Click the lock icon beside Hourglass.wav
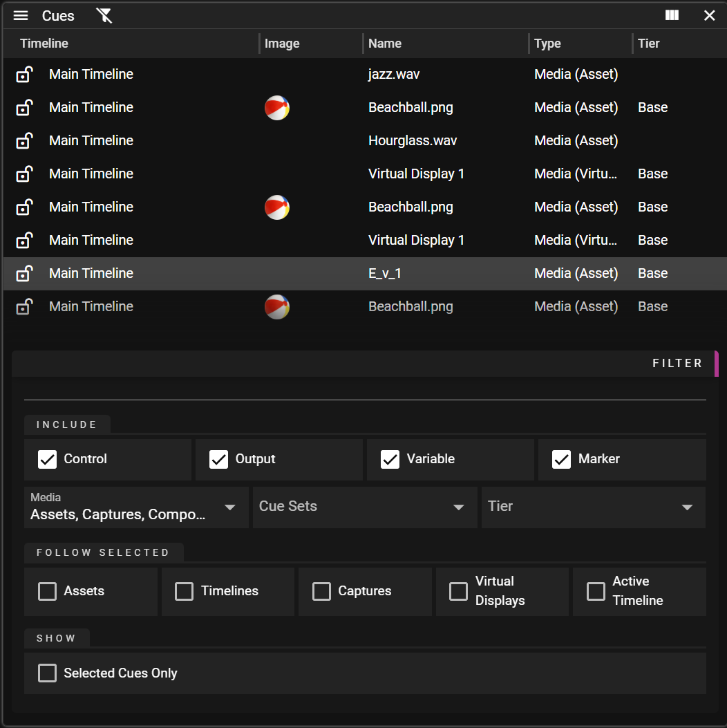Viewport: 727px width, 728px height. click(x=24, y=140)
